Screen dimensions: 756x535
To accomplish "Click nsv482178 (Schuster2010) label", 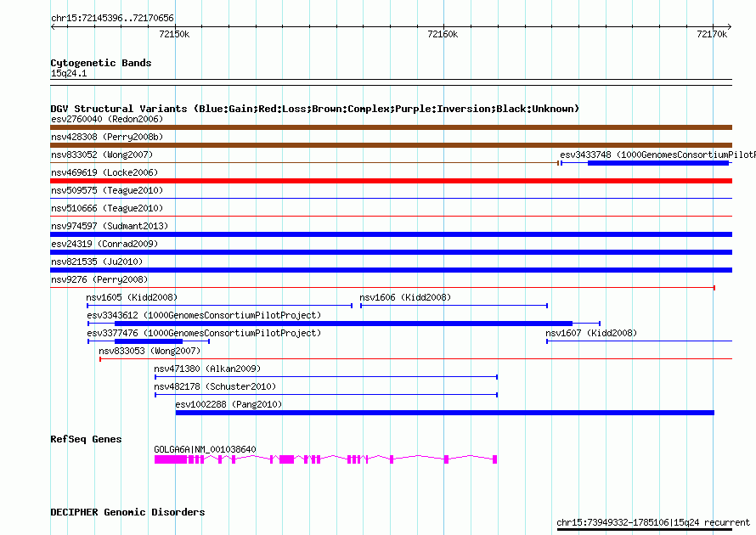I will pos(215,386).
